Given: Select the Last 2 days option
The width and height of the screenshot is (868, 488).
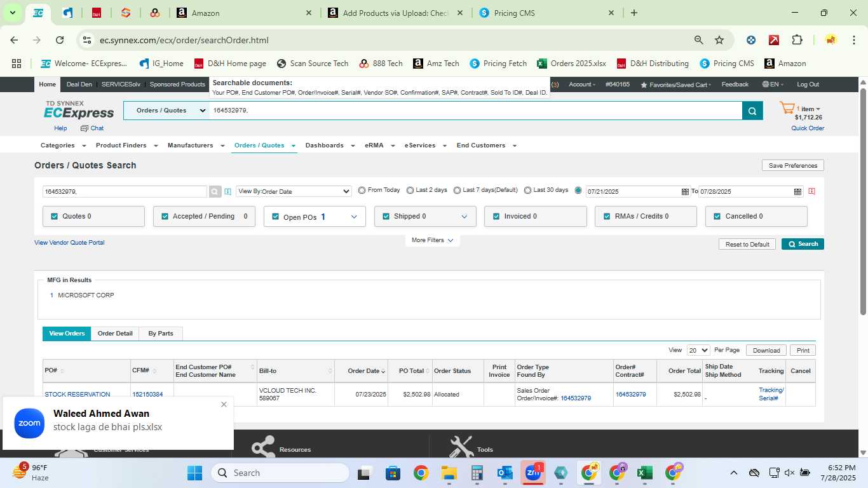Looking at the screenshot, I should point(410,190).
